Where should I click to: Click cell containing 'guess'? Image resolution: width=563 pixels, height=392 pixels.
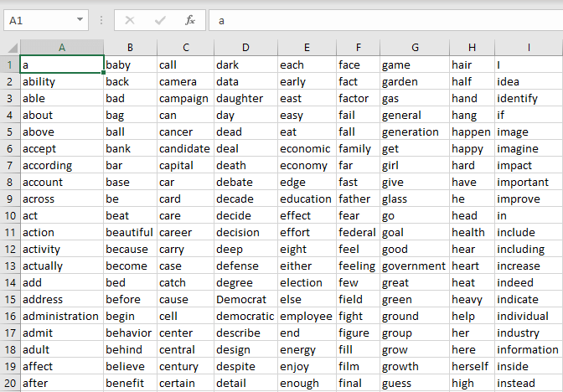(x=415, y=383)
